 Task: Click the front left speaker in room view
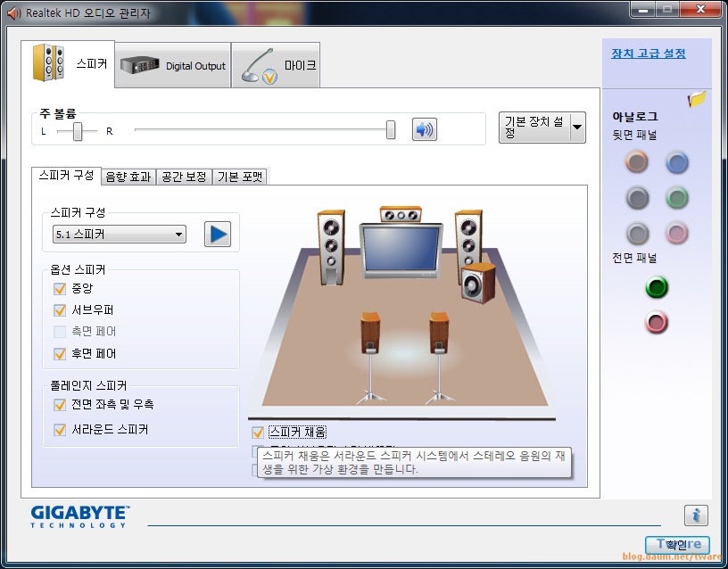point(331,247)
